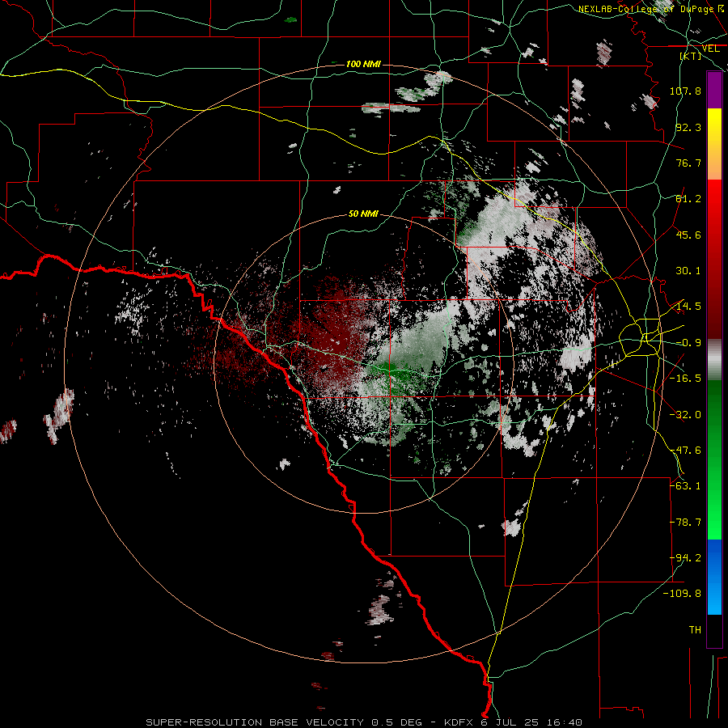Click the -47.6 velocity scale value
This screenshot has width=728, height=728.
[x=685, y=451]
